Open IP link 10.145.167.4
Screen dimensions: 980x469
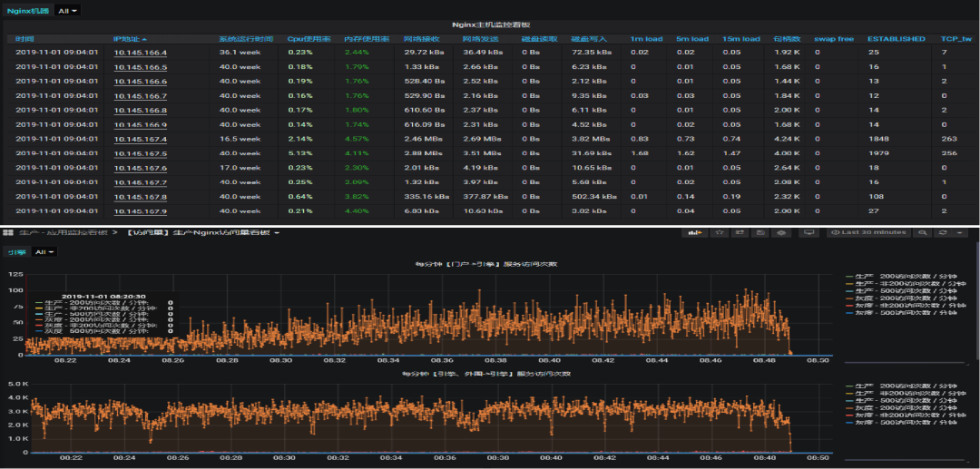(x=140, y=139)
